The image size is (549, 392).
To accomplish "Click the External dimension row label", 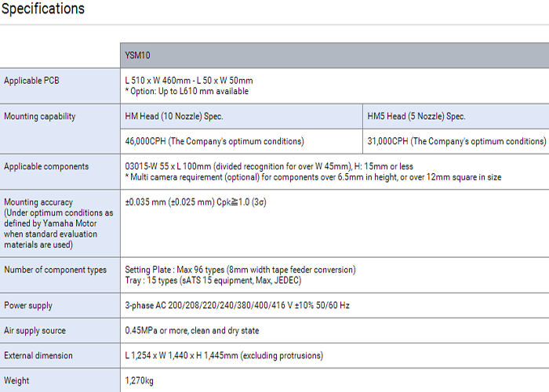I will click(x=38, y=356).
